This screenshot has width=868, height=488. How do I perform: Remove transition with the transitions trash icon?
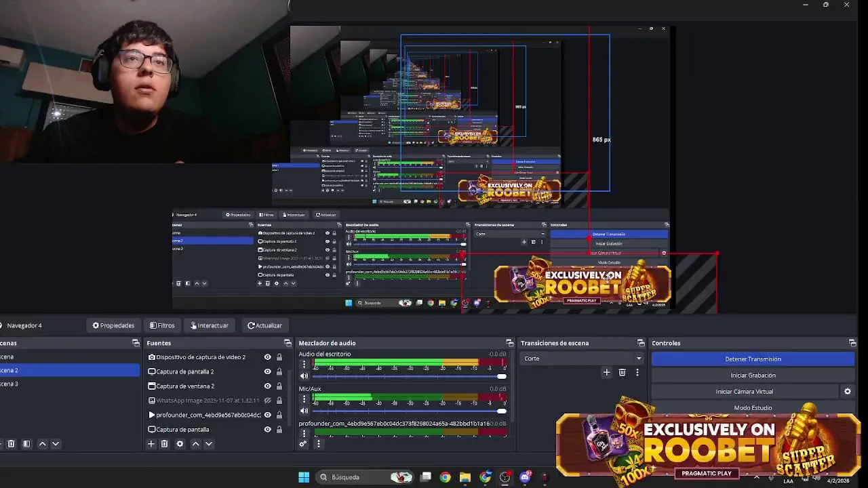click(622, 372)
